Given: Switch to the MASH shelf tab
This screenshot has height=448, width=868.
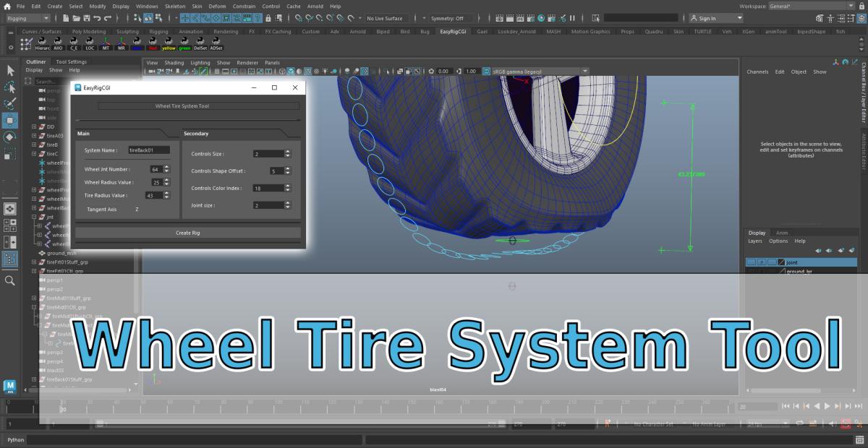Looking at the screenshot, I should tap(553, 32).
